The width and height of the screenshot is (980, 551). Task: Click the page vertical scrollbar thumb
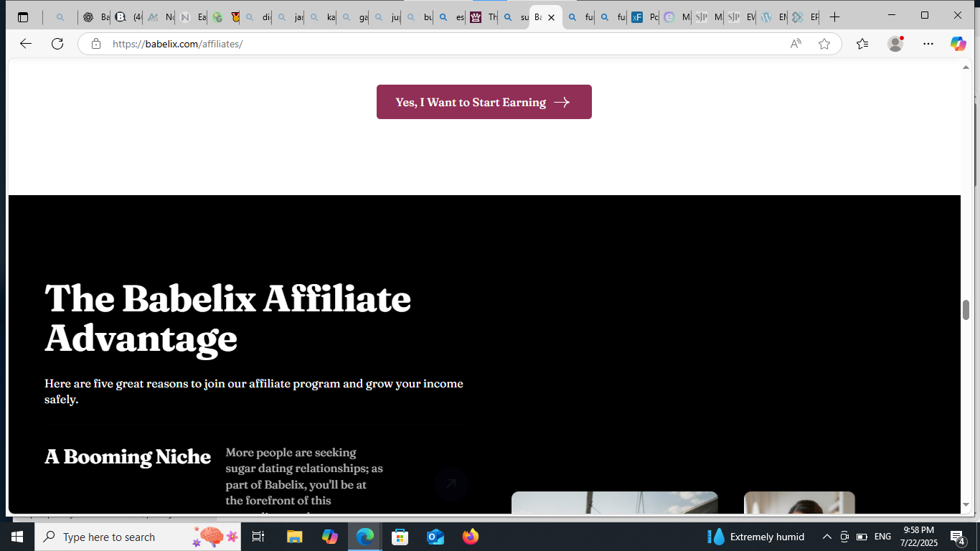click(x=966, y=310)
